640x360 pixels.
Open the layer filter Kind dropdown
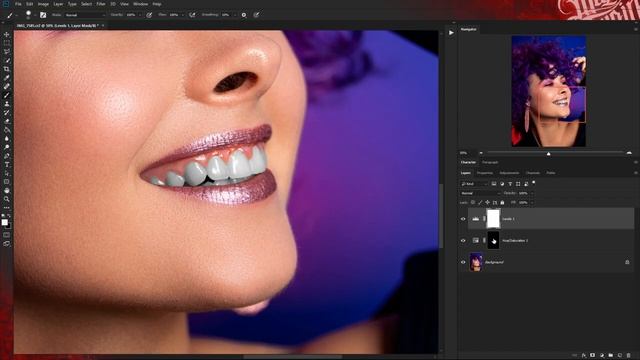coord(474,184)
